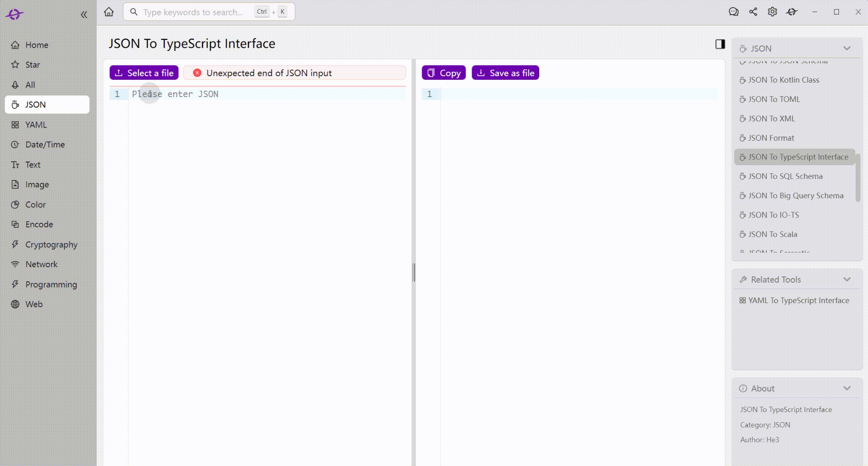This screenshot has height=466, width=868.
Task: Open Star favorites in sidebar
Action: (47, 65)
